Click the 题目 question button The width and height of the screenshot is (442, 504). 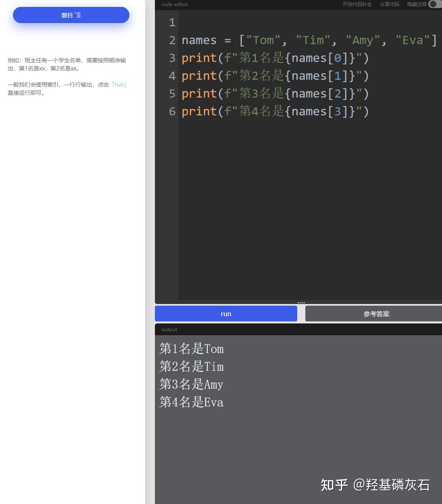[x=71, y=15]
